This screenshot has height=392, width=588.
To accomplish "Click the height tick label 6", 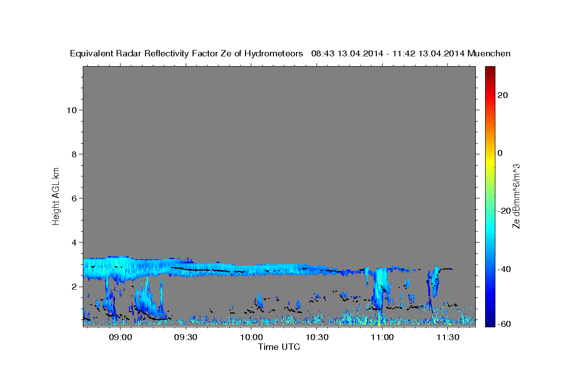I will (74, 198).
